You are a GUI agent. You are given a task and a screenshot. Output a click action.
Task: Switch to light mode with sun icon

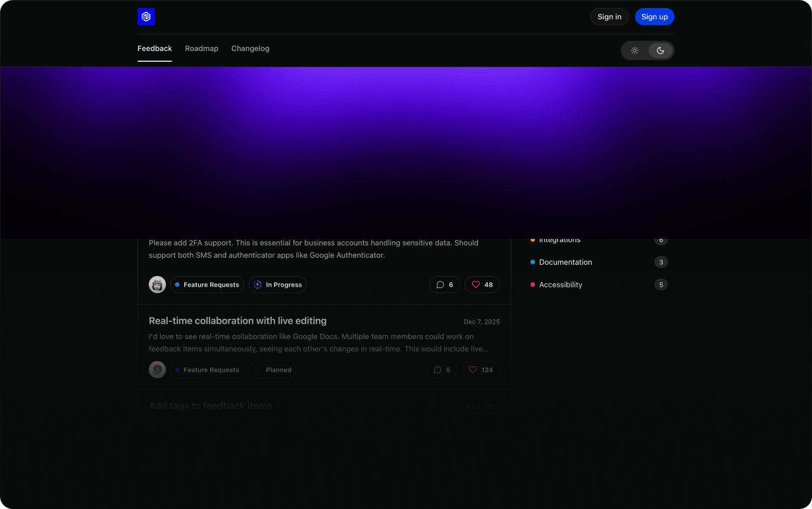click(635, 50)
